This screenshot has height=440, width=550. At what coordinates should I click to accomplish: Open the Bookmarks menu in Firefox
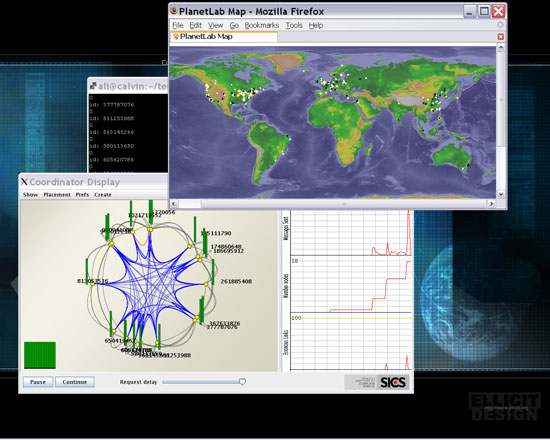point(262,25)
